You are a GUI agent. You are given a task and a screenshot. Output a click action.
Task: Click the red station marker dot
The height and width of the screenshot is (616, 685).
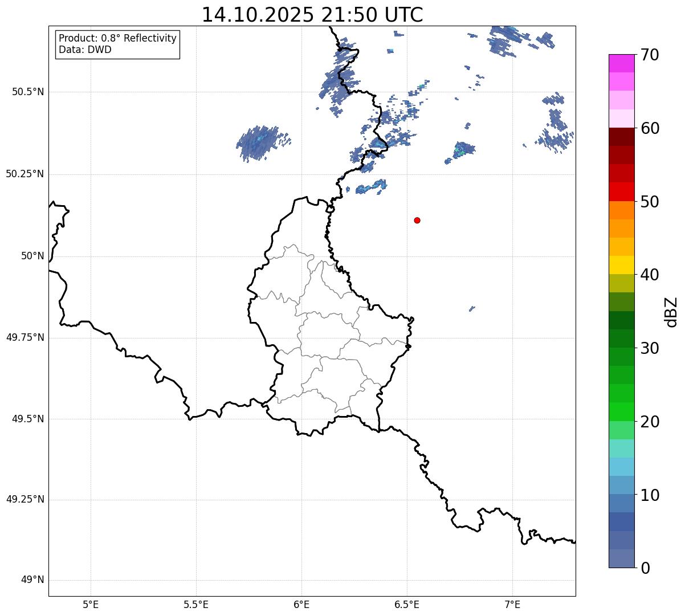417,220
